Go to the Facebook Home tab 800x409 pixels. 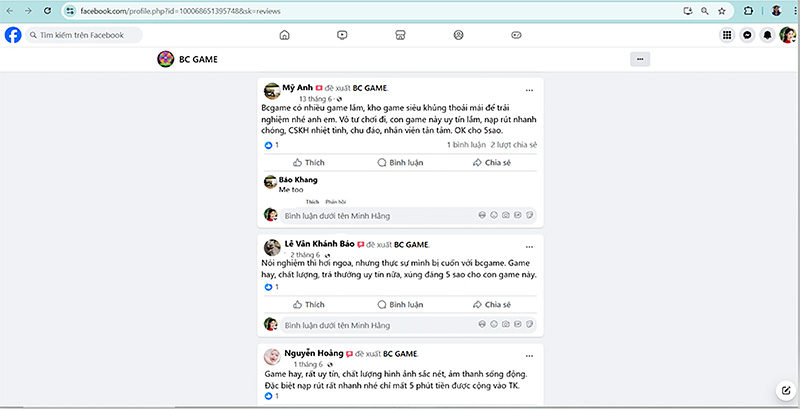click(284, 35)
